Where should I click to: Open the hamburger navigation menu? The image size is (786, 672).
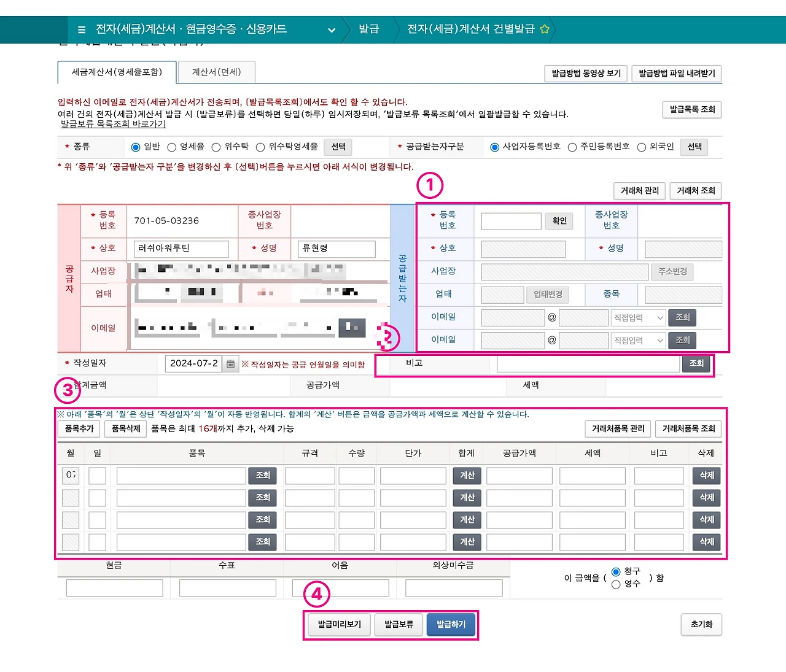pyautogui.click(x=82, y=29)
